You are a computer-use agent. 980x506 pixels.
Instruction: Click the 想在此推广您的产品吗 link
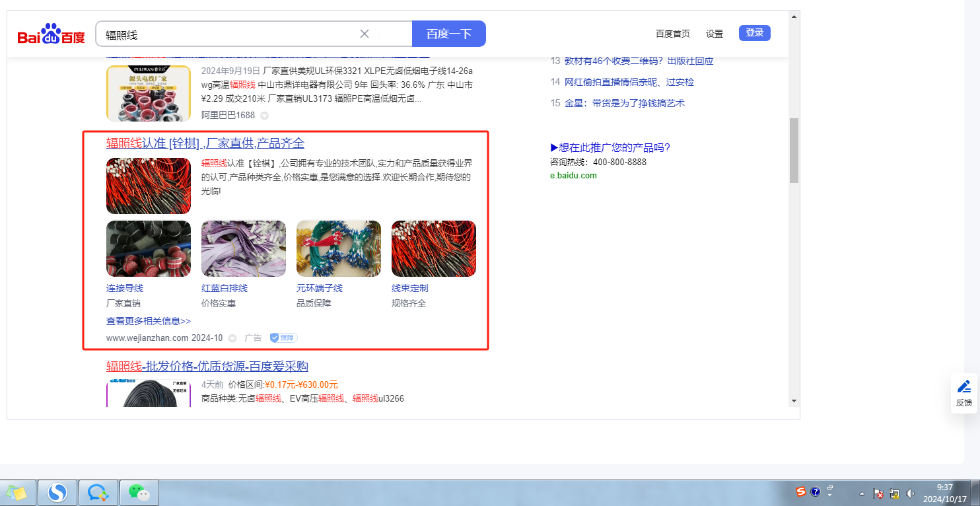pyautogui.click(x=610, y=147)
